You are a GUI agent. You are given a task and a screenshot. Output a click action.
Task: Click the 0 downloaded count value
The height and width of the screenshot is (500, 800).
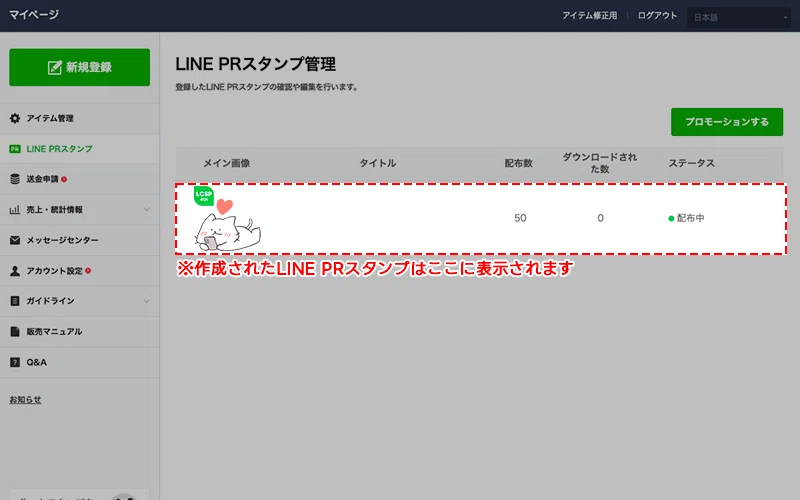pos(601,218)
